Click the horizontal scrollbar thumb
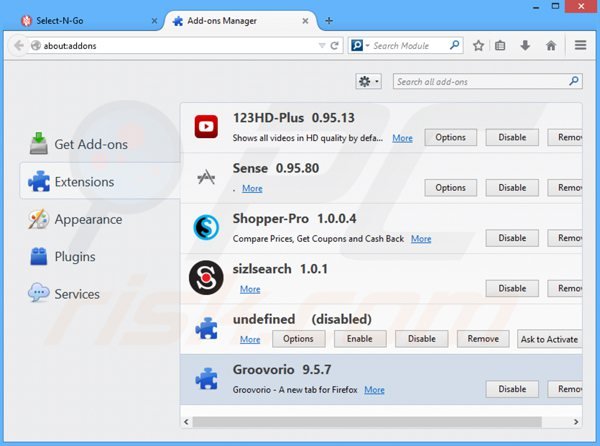 tap(367, 422)
